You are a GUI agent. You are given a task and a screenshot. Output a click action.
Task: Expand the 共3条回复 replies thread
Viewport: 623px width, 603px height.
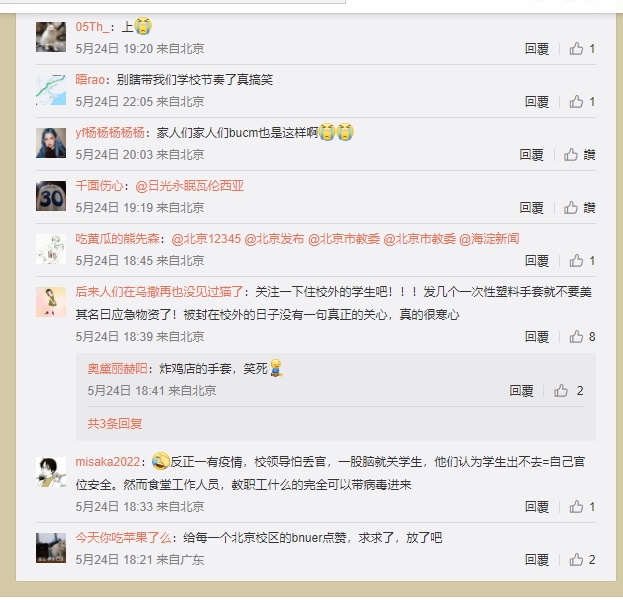click(114, 424)
